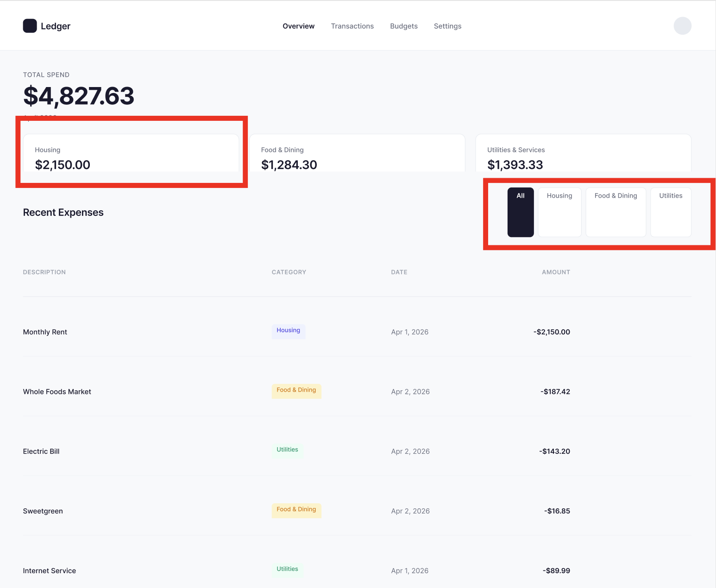Image resolution: width=716 pixels, height=588 pixels.
Task: Click the Housing tag on Monthly Rent
Action: [x=288, y=331]
